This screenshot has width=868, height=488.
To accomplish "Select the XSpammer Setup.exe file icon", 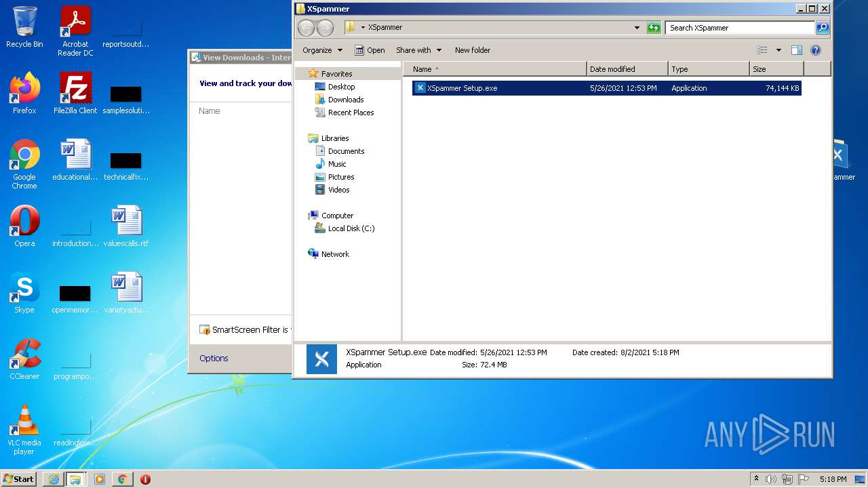I will (x=420, y=88).
